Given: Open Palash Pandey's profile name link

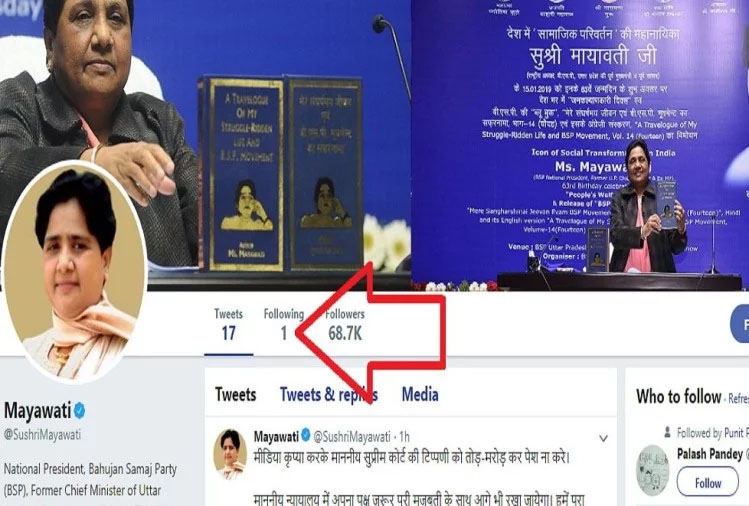Looking at the screenshot, I should click(x=710, y=454).
